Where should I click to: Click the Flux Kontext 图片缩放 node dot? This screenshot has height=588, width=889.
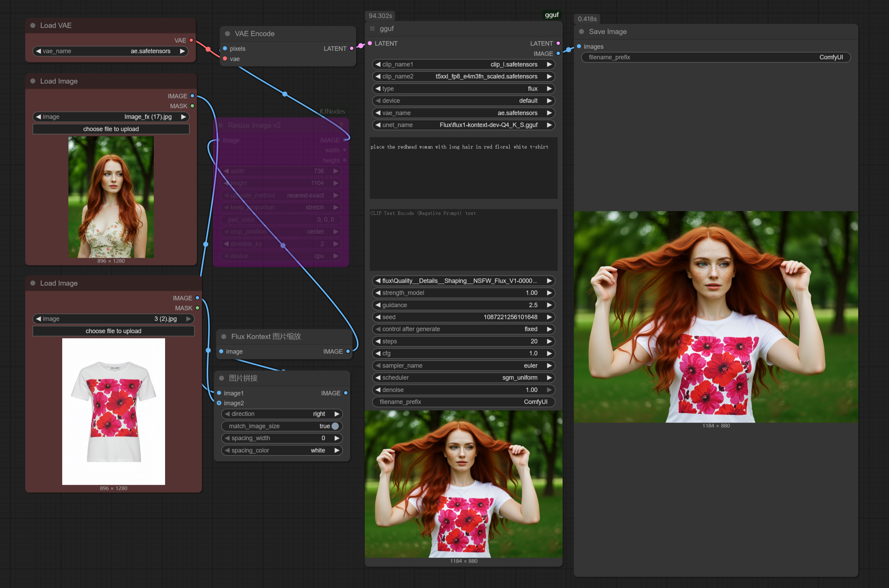tap(224, 336)
